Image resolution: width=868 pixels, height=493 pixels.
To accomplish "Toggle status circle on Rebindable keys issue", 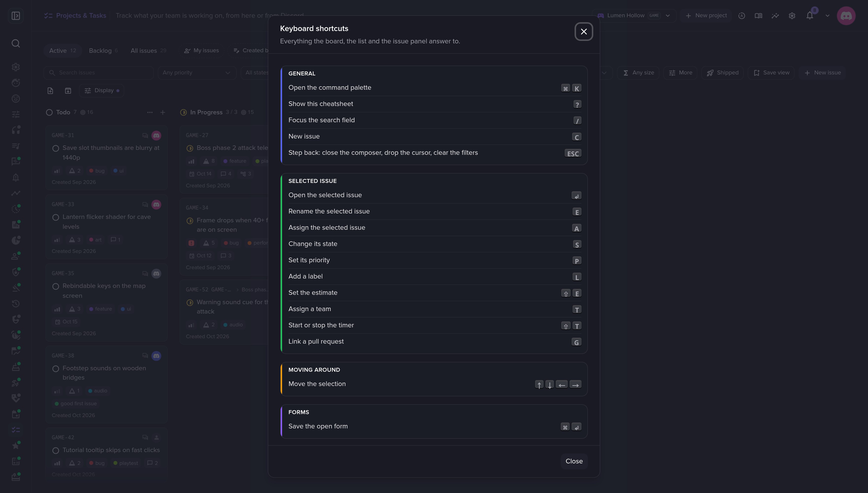I will (56, 286).
